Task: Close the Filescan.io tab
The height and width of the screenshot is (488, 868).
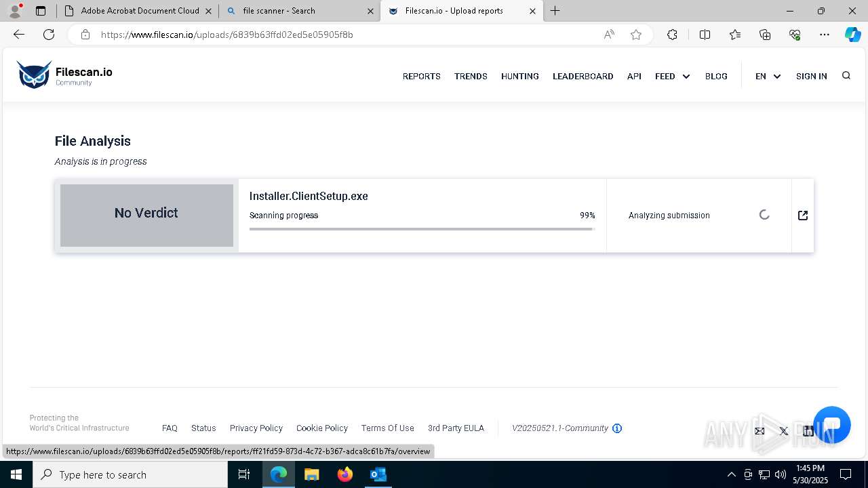Action: (x=532, y=11)
